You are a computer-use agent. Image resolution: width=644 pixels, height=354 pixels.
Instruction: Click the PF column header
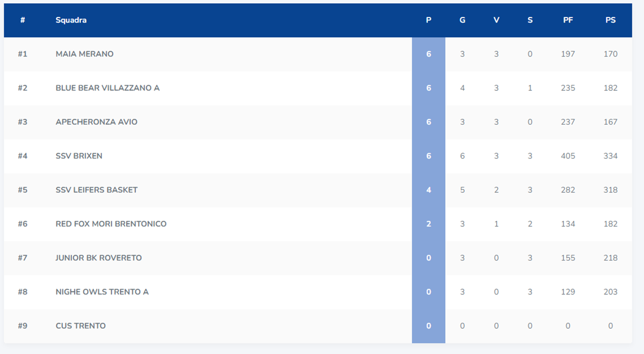pyautogui.click(x=568, y=20)
